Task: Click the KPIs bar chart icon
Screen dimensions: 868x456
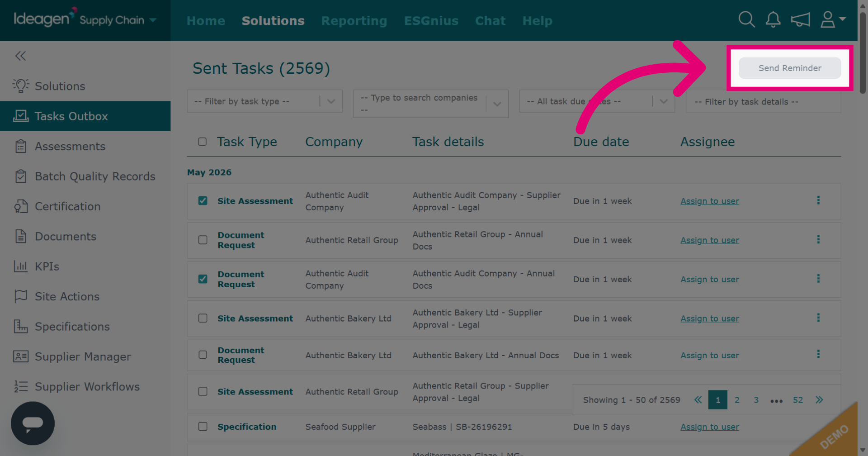Action: (x=20, y=266)
